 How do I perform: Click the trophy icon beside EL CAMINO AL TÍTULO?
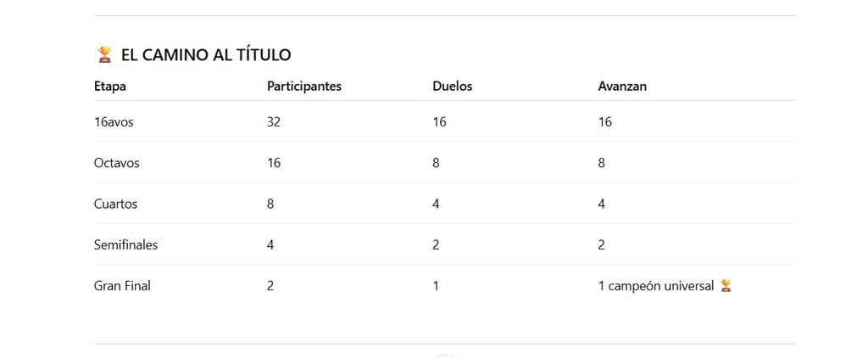point(104,54)
